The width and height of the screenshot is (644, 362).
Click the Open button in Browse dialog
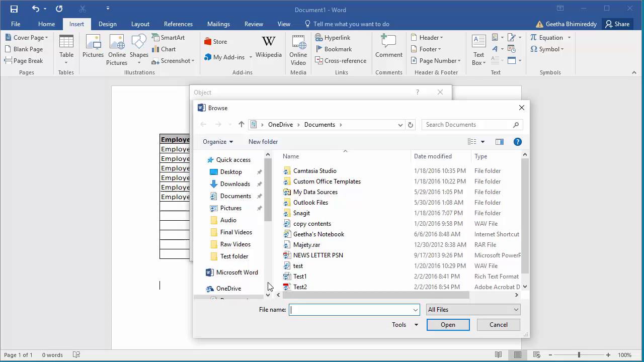[448, 325]
